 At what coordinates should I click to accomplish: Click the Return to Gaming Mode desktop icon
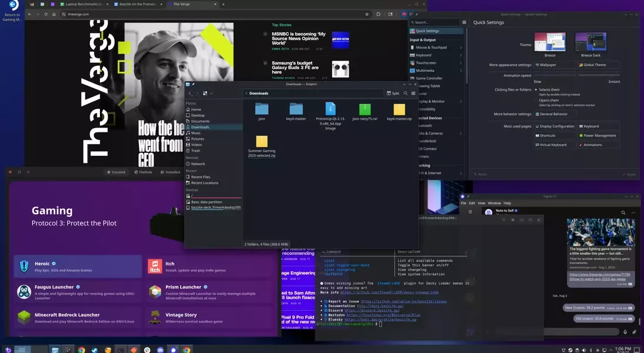pos(12,6)
